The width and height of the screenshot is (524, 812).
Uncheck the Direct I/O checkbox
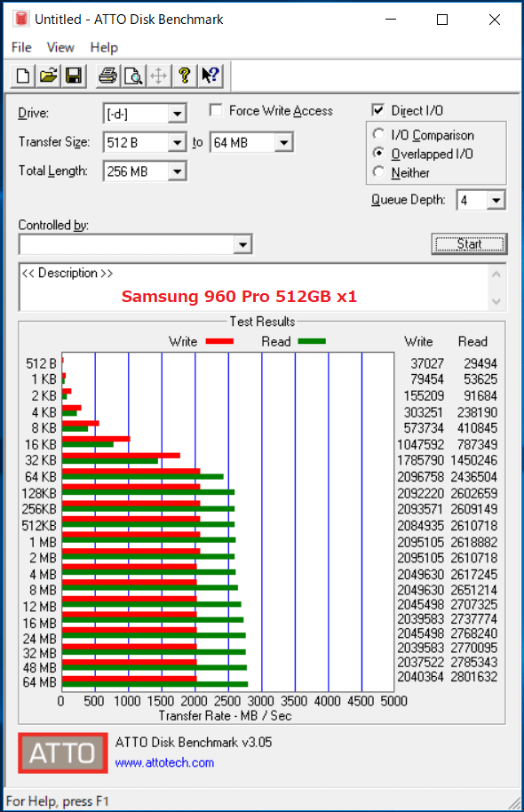pyautogui.click(x=378, y=110)
